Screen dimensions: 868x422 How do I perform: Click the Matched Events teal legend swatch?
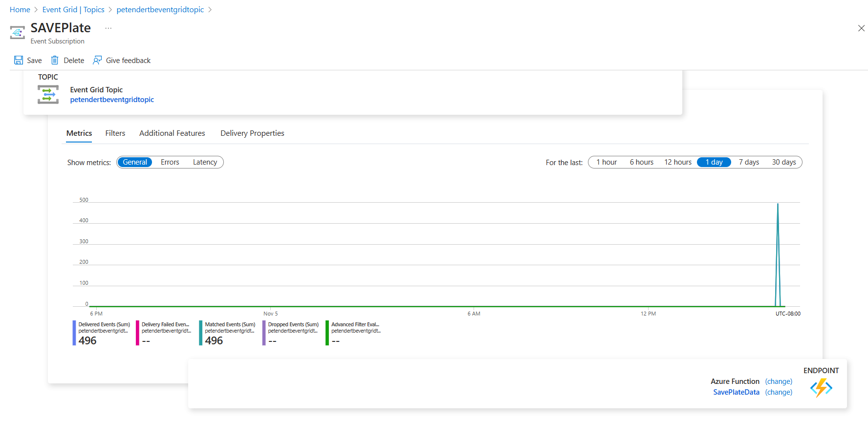201,333
